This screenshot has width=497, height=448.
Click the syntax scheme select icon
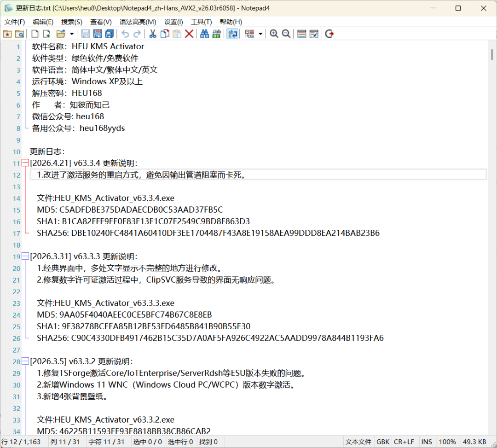pyautogui.click(x=302, y=34)
